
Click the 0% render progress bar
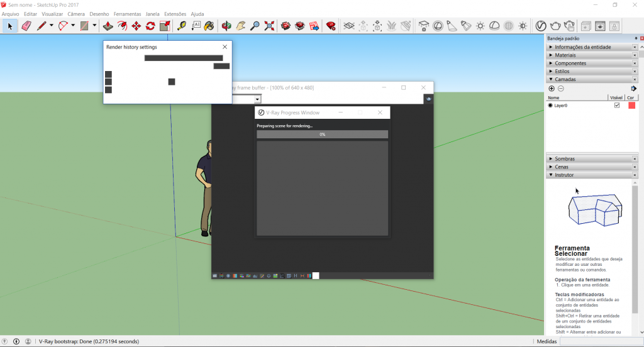tap(323, 135)
